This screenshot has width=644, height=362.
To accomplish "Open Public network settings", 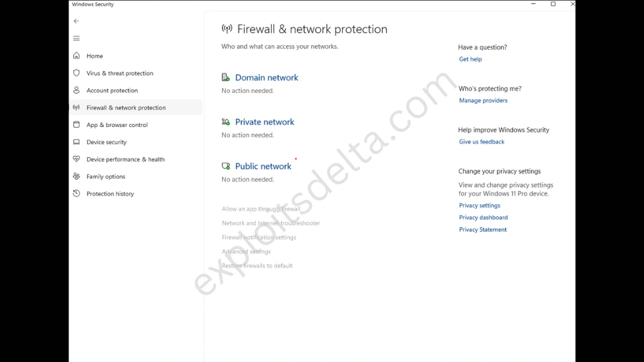I will 263,166.
